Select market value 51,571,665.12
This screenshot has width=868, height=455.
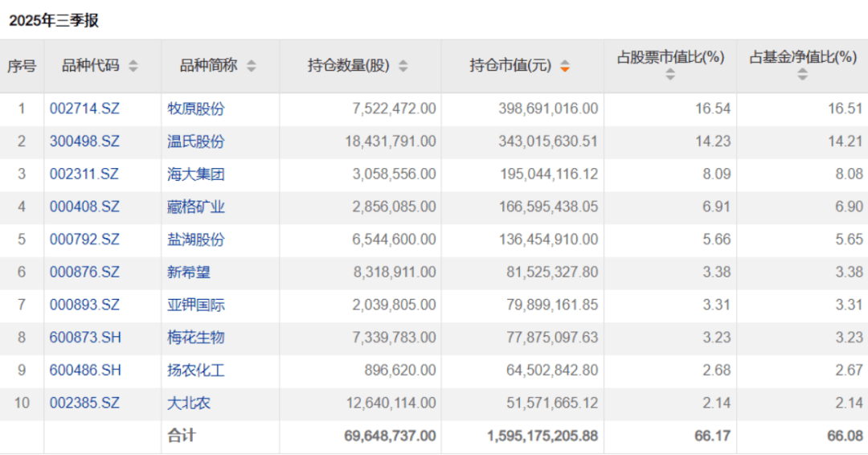click(x=552, y=403)
